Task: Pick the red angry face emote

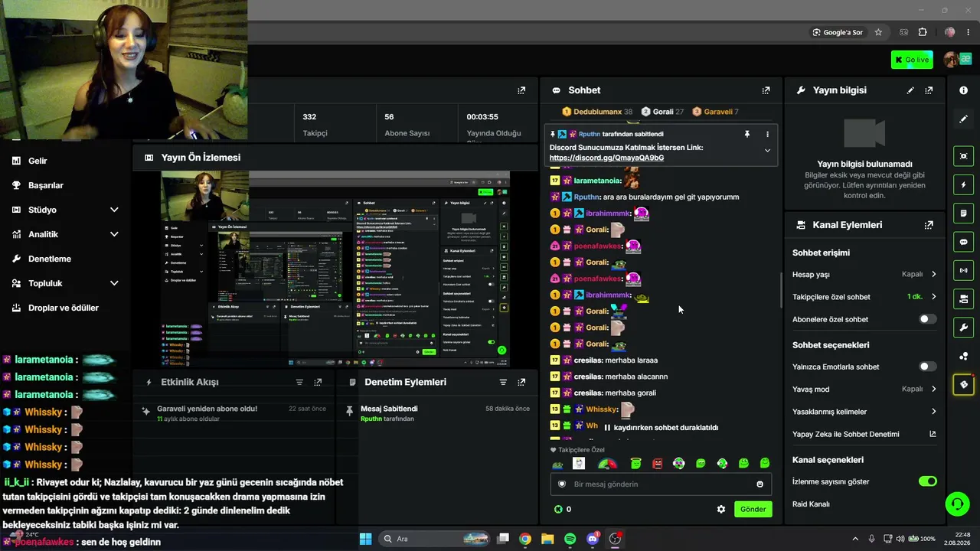Action: click(658, 463)
